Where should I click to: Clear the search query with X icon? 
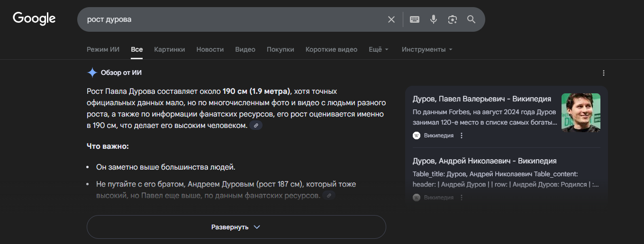391,19
